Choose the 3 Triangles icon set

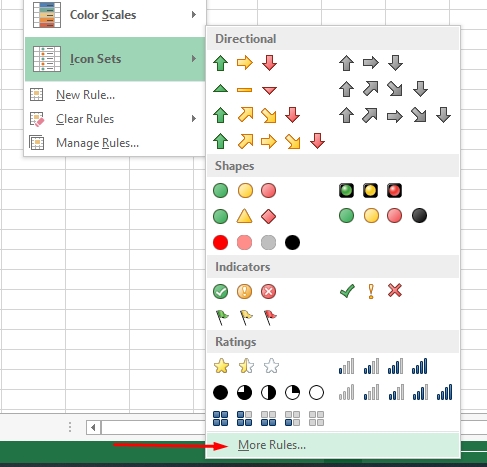coord(245,89)
